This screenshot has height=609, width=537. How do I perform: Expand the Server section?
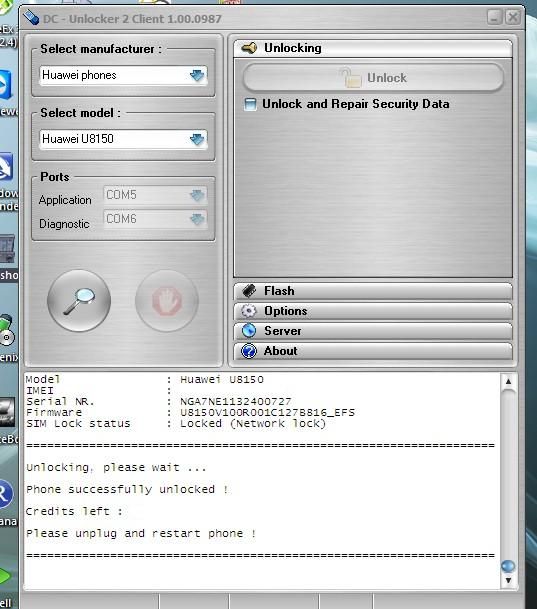click(373, 331)
